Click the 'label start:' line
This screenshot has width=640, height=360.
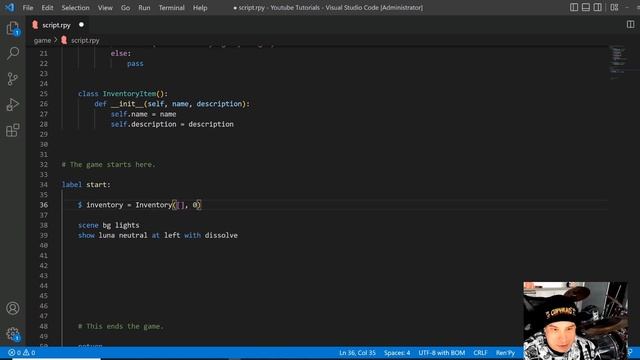86,185
